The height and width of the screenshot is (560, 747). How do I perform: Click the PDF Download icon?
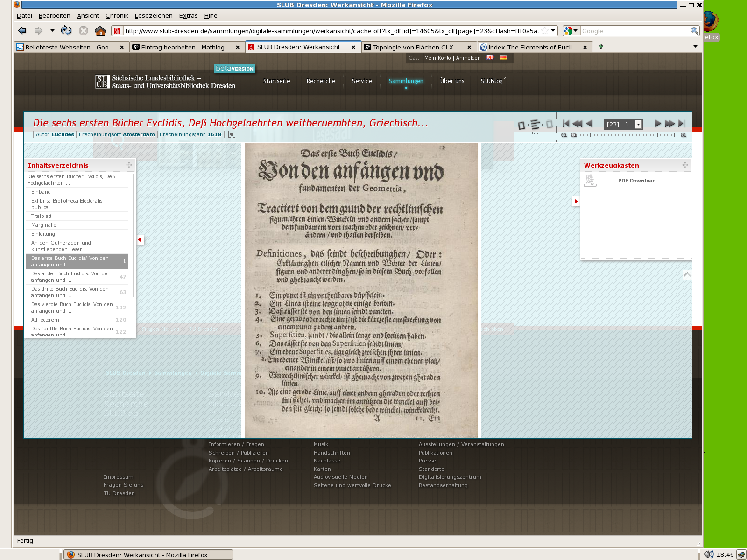(x=590, y=181)
